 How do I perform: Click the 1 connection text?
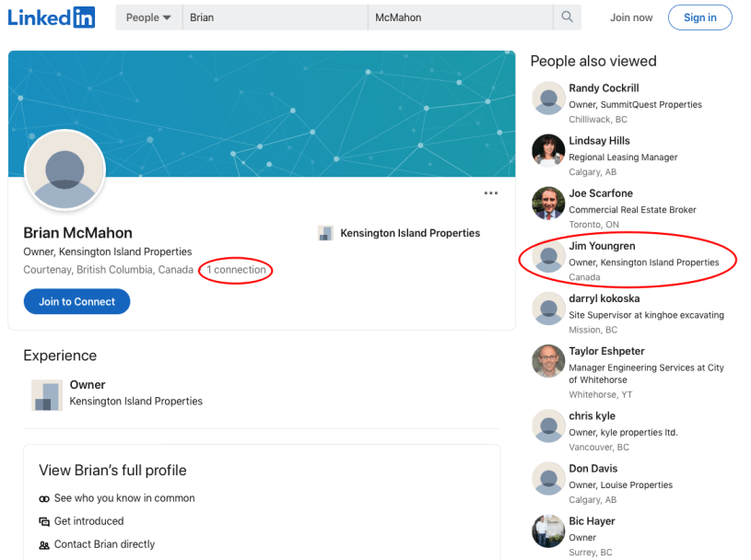[237, 270]
